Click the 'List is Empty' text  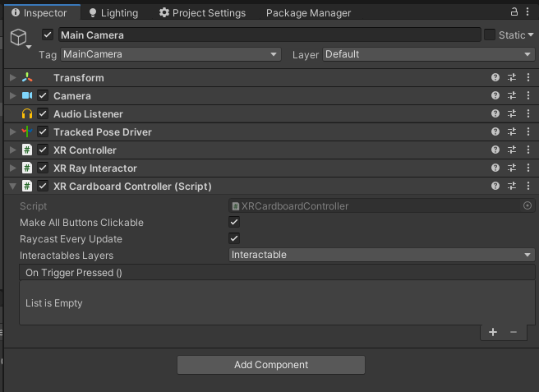[54, 303]
